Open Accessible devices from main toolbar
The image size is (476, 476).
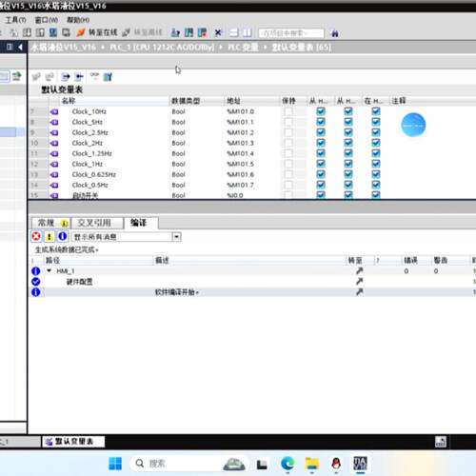175,32
